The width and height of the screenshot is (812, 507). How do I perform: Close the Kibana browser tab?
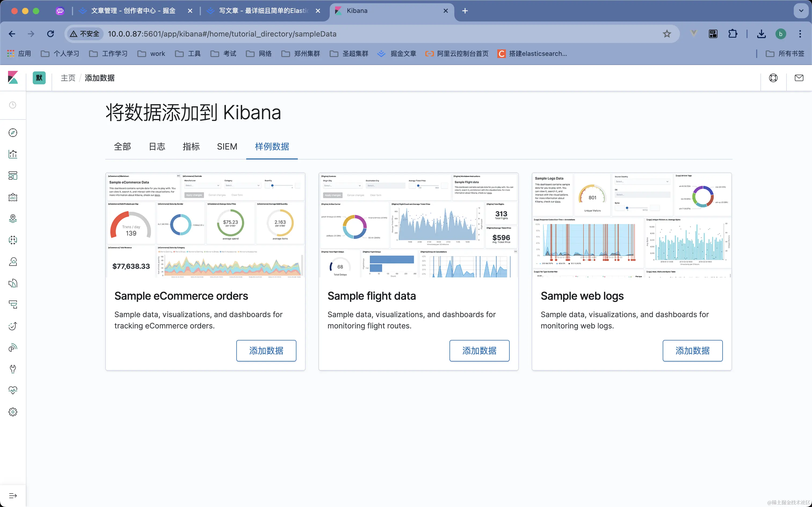point(445,11)
